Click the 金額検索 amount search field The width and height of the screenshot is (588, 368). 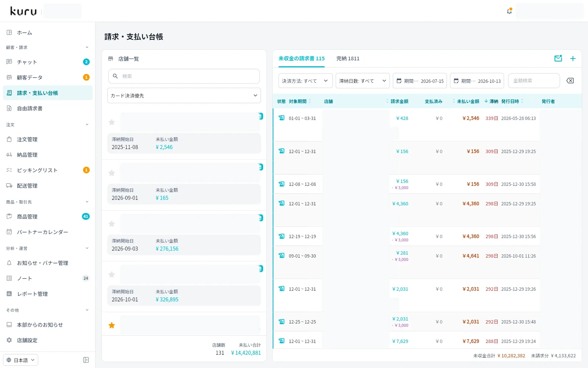[x=534, y=81]
